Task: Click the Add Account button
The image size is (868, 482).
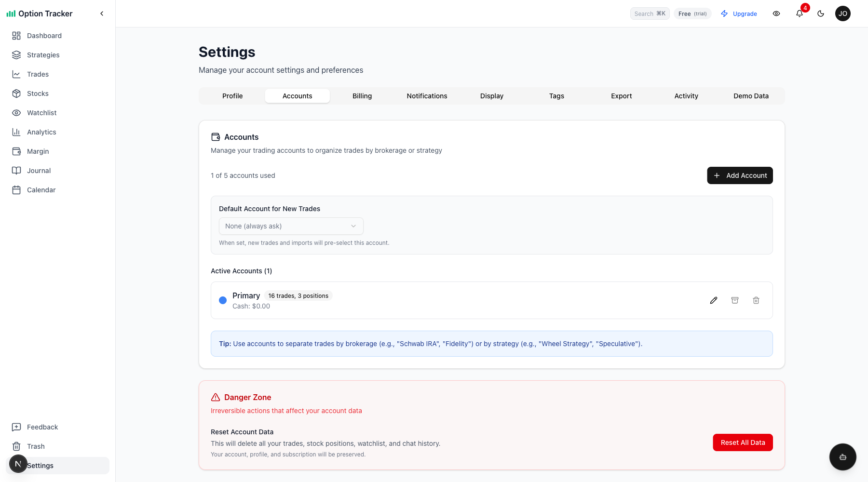Action: [x=740, y=175]
